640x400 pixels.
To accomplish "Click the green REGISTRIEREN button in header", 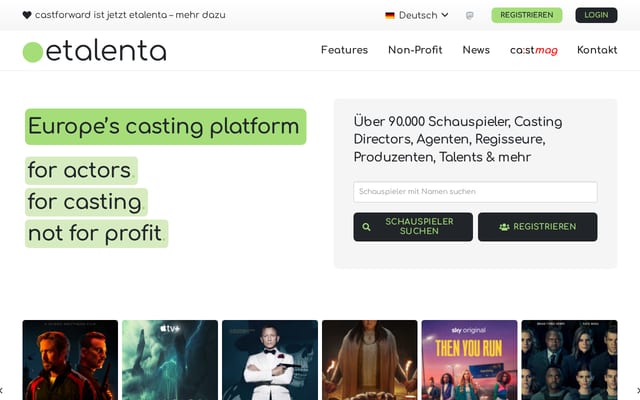I will pyautogui.click(x=527, y=15).
